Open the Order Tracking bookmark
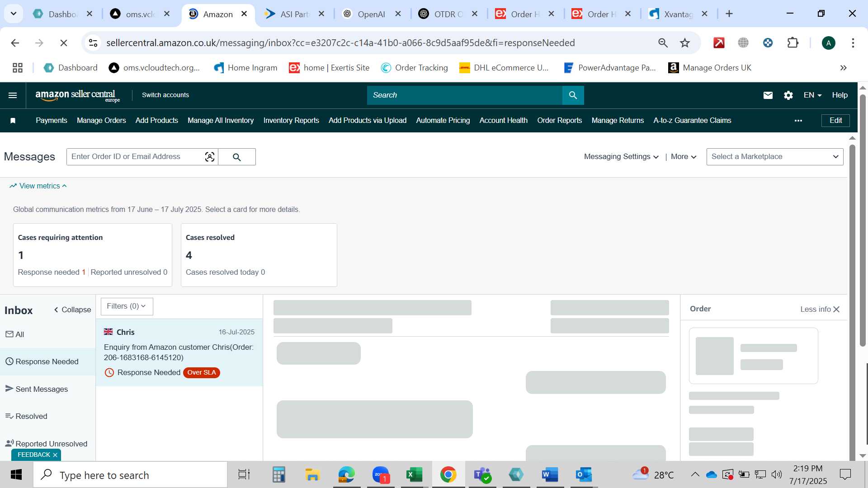 pos(414,68)
